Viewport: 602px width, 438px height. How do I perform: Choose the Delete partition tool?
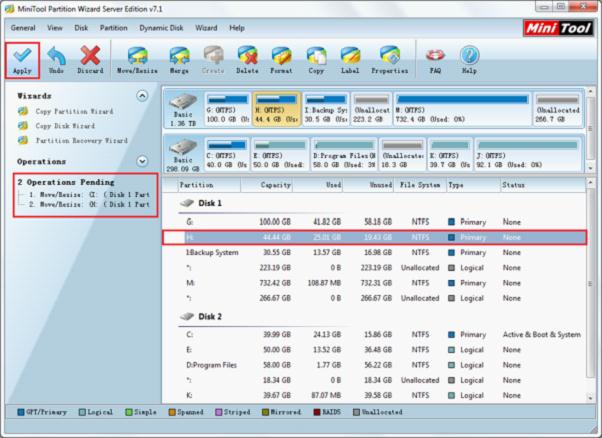247,61
